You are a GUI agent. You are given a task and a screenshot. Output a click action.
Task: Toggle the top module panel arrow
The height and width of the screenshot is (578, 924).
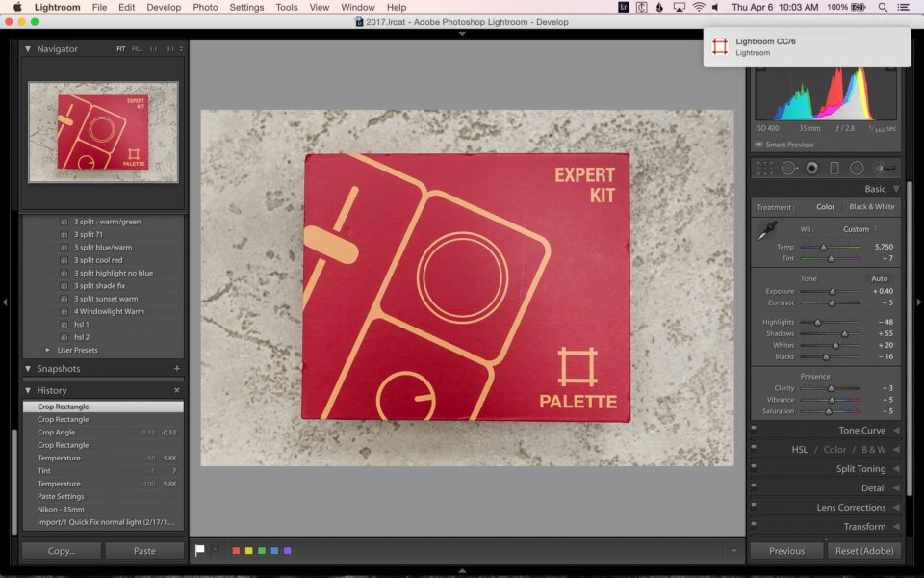pos(462,34)
